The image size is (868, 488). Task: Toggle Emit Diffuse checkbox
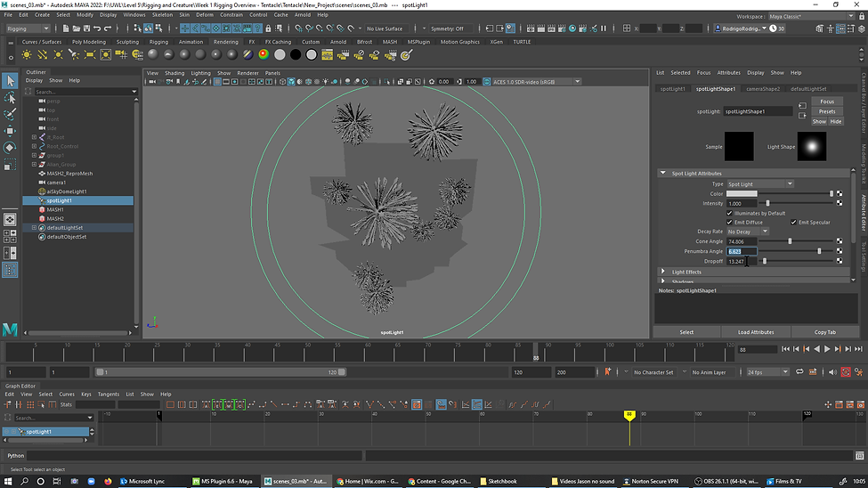(729, 222)
